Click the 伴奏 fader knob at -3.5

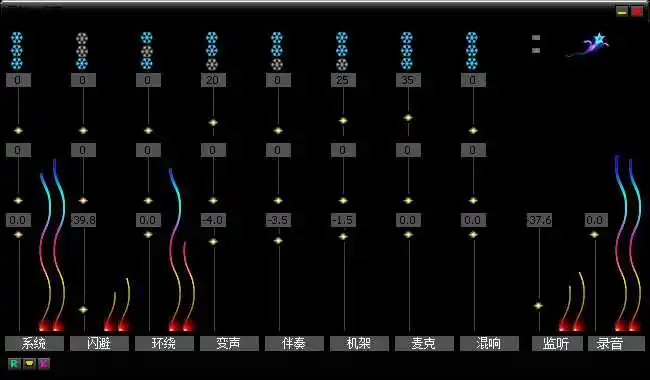coord(278,240)
